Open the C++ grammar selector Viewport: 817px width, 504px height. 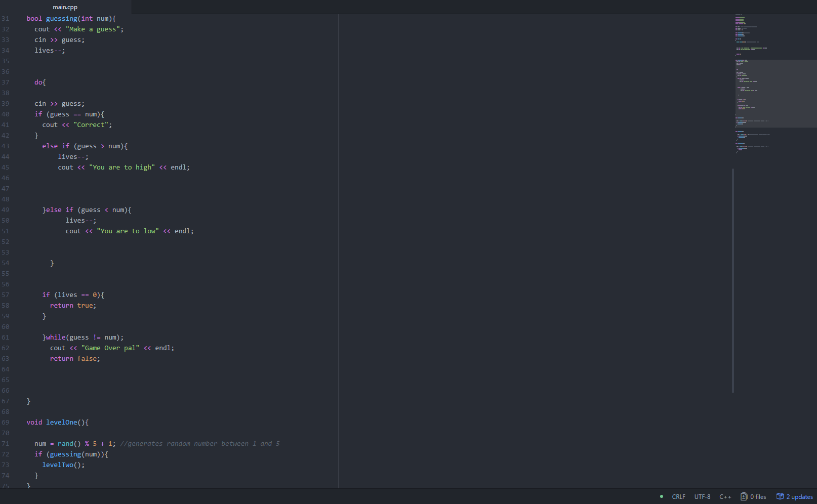(725, 497)
